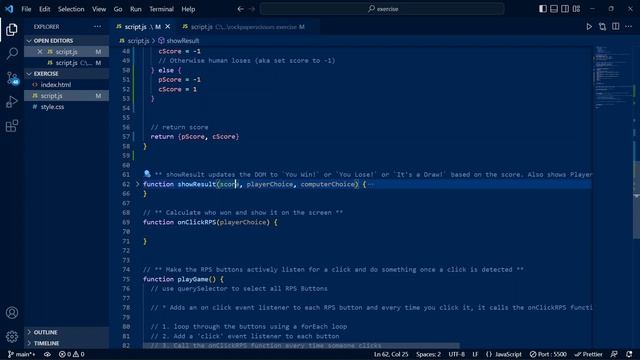Open the View menu
640x360 pixels.
[99, 9]
